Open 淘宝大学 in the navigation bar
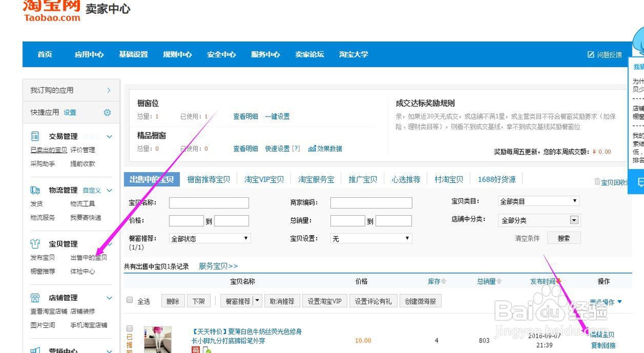 coord(354,54)
